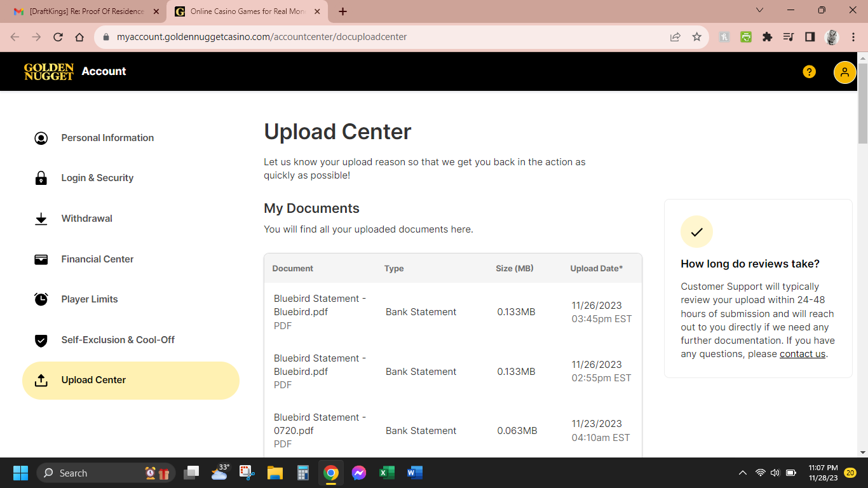Viewport: 868px width, 488px height.
Task: Navigate to Withdrawal page
Action: tap(86, 219)
